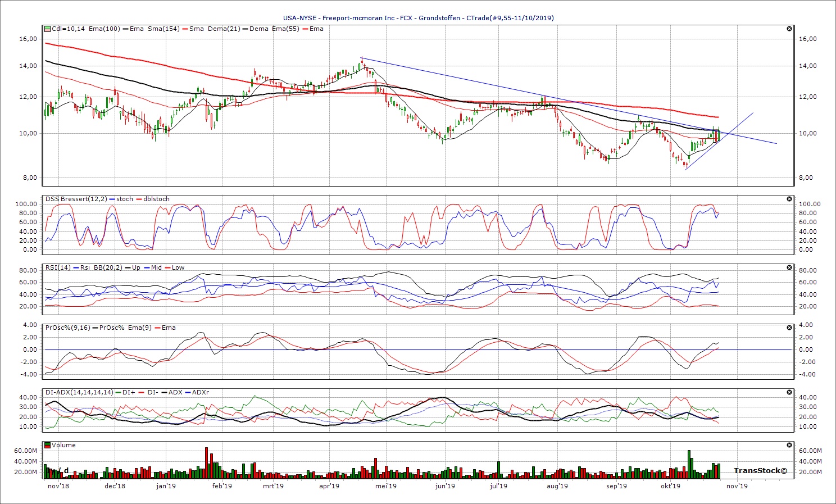
Task: Close the PrOsc% oscillator panel
Action: click(x=789, y=328)
